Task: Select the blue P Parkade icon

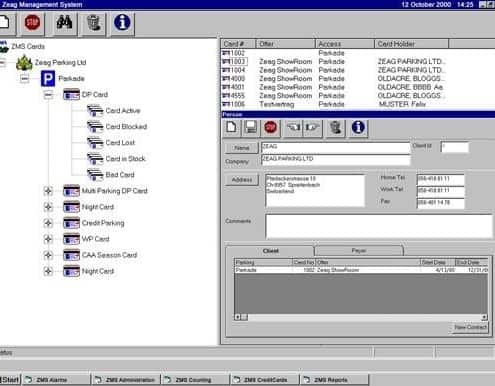Action: [x=48, y=79]
